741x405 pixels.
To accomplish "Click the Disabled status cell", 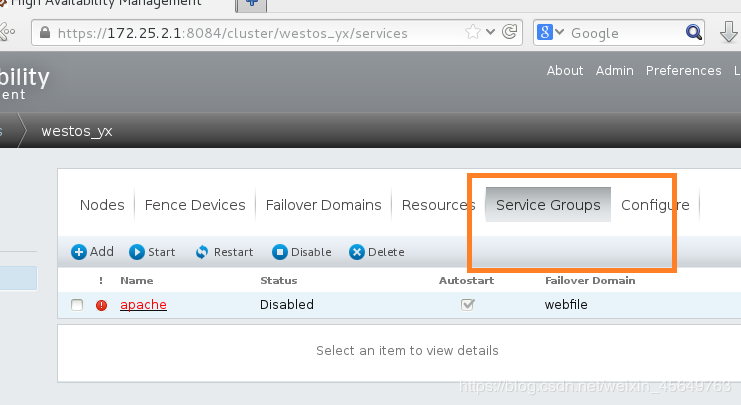I will click(287, 304).
